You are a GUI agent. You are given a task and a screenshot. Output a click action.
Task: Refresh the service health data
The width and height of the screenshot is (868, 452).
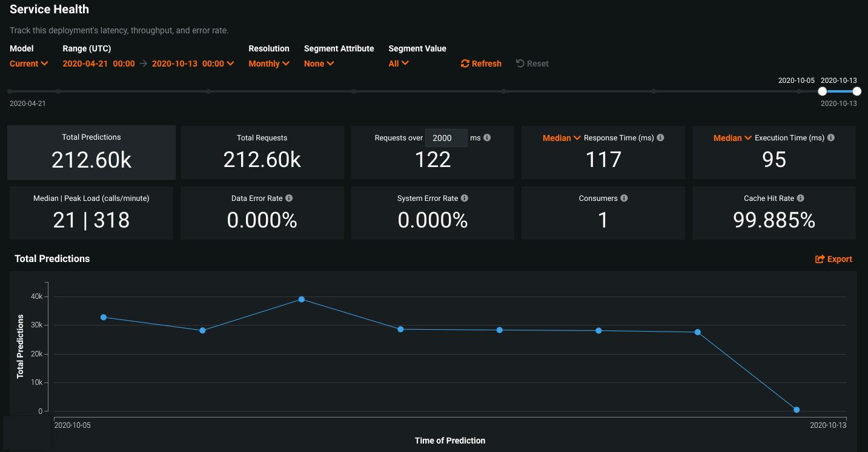point(481,64)
